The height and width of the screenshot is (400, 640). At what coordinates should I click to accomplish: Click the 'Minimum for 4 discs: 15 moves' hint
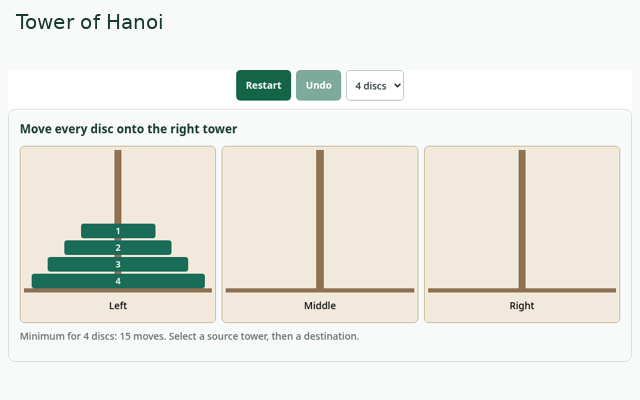tap(189, 336)
